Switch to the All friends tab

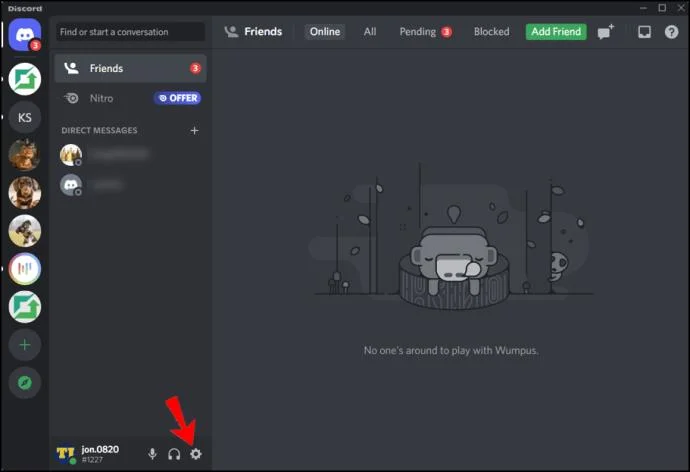pos(370,32)
